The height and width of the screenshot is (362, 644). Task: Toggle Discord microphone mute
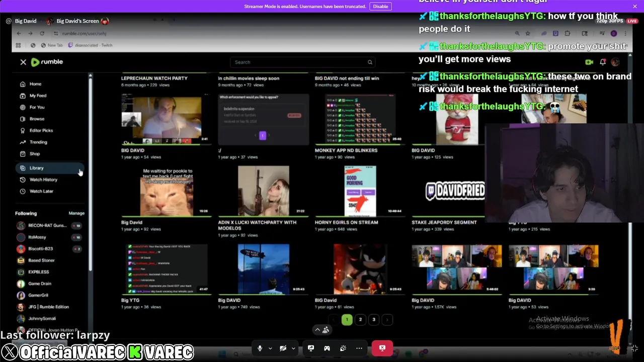(260, 348)
